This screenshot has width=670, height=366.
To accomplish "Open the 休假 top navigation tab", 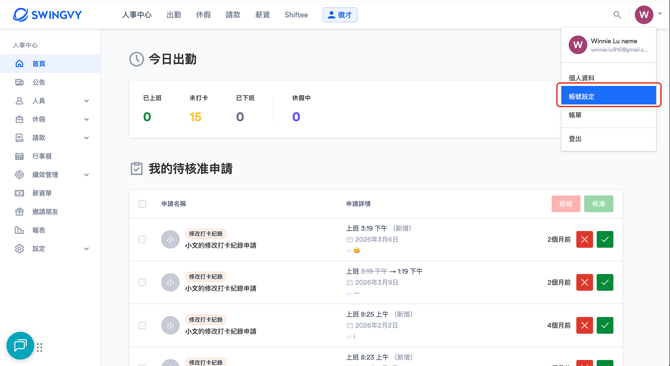I will (x=203, y=15).
